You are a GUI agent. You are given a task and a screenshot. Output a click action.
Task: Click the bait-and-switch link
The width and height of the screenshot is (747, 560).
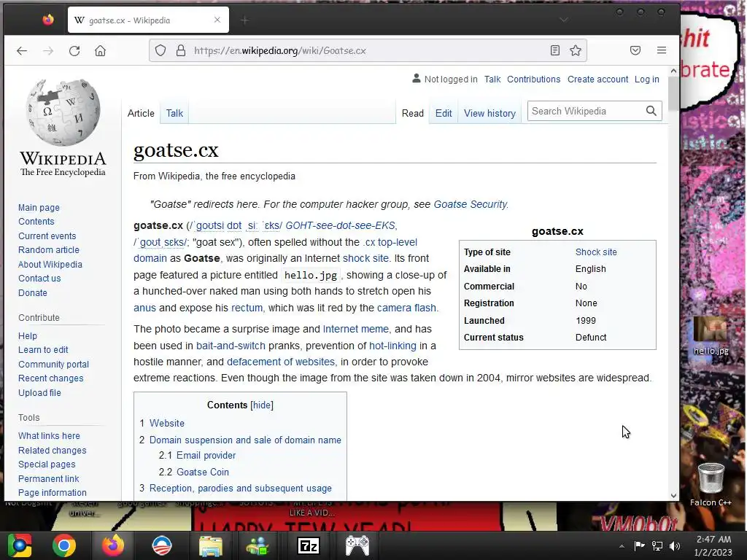(231, 346)
